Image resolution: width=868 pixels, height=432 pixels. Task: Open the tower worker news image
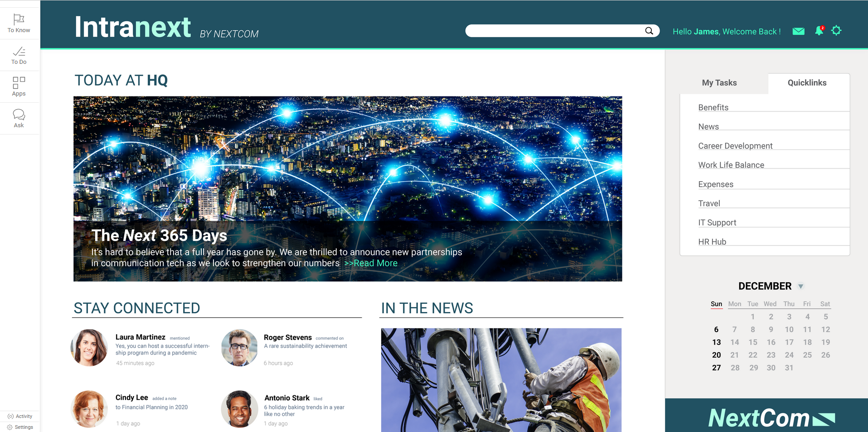coord(501,380)
